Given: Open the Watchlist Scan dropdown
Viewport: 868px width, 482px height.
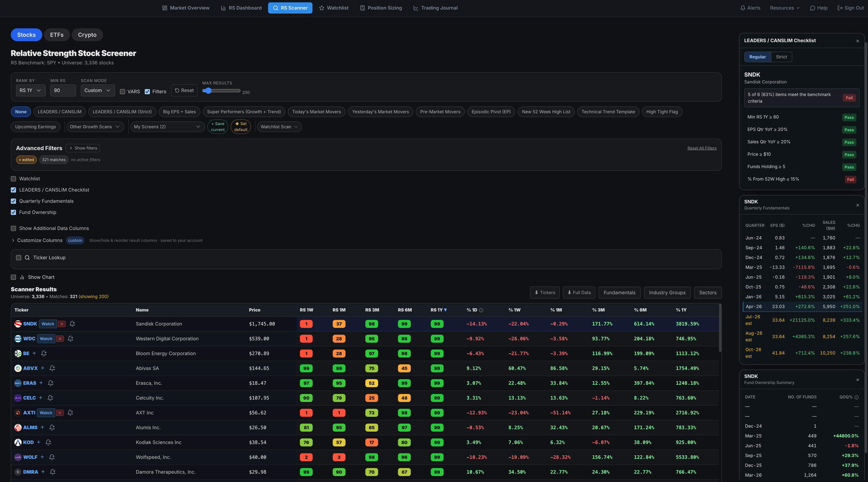Looking at the screenshot, I should 279,127.
